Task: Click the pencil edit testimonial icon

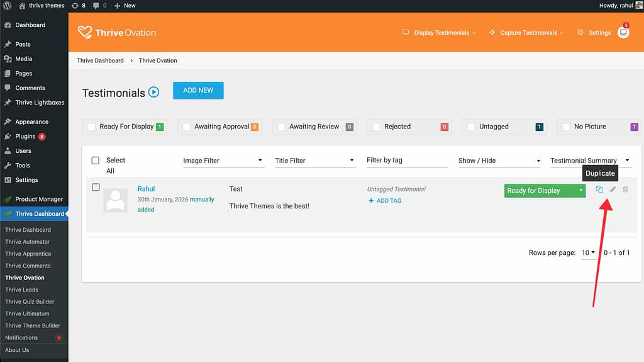Action: click(x=613, y=189)
